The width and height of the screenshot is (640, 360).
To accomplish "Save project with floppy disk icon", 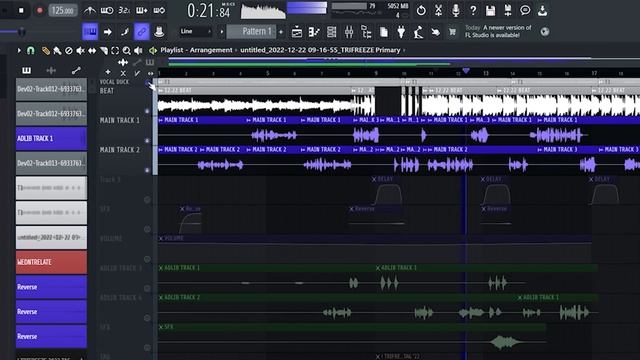I will pyautogui.click(x=490, y=10).
